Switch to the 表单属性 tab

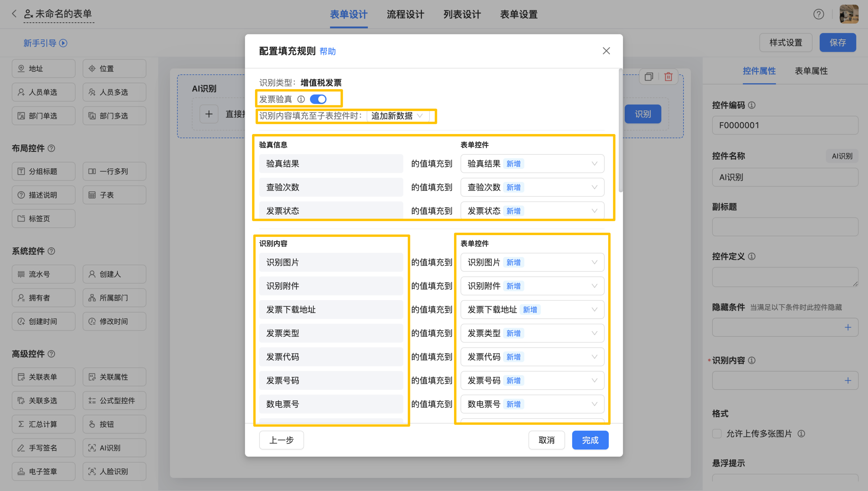pyautogui.click(x=811, y=71)
